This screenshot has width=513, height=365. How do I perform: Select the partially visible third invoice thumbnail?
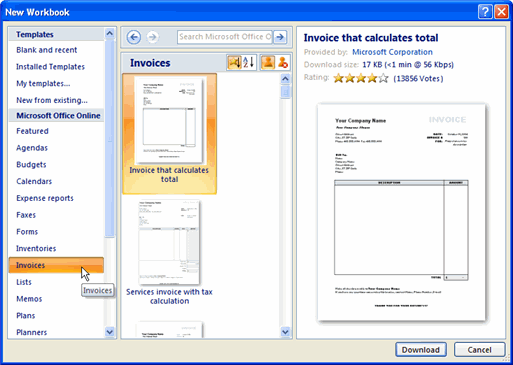pyautogui.click(x=169, y=330)
